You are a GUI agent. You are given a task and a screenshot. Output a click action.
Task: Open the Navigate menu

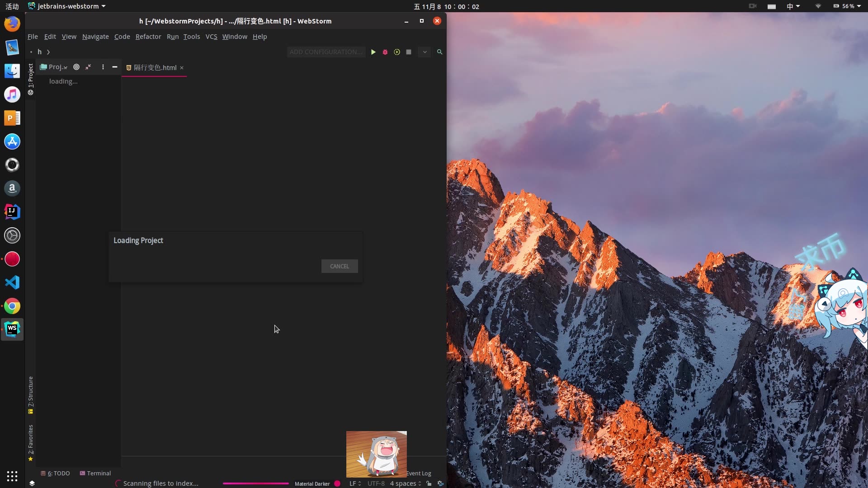(95, 36)
